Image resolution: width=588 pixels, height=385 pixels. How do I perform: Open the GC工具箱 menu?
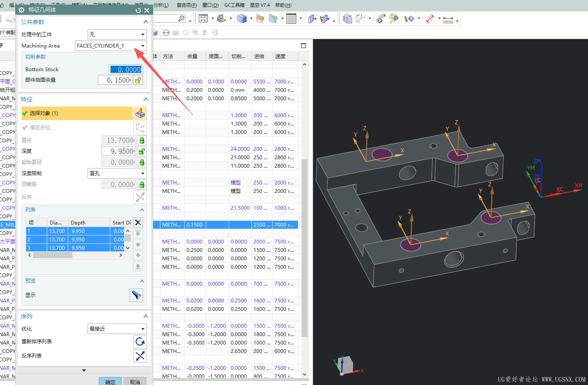(234, 5)
